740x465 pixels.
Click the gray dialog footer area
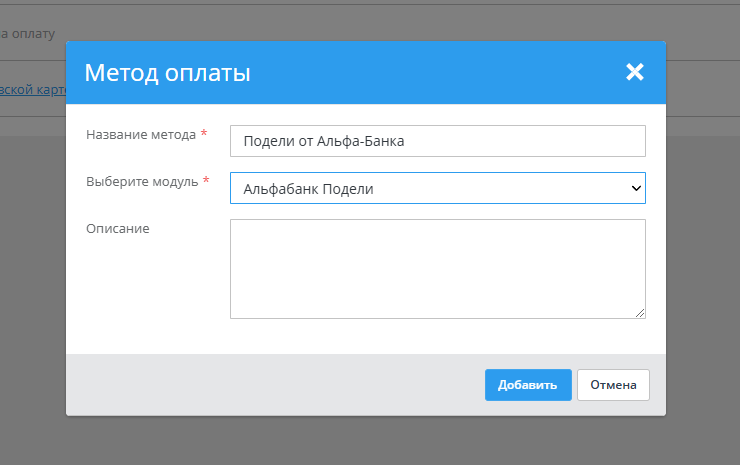tap(270, 385)
